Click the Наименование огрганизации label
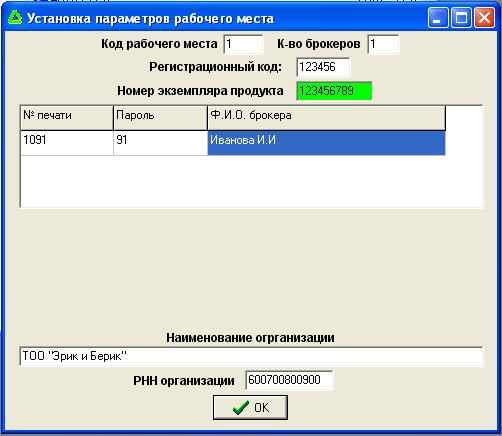The width and height of the screenshot is (502, 436). (250, 338)
